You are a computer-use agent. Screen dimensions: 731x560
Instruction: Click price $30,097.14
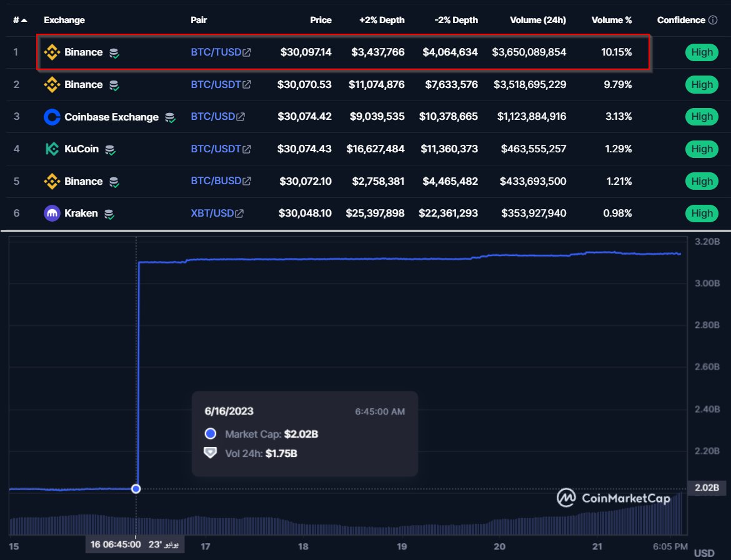(x=306, y=52)
